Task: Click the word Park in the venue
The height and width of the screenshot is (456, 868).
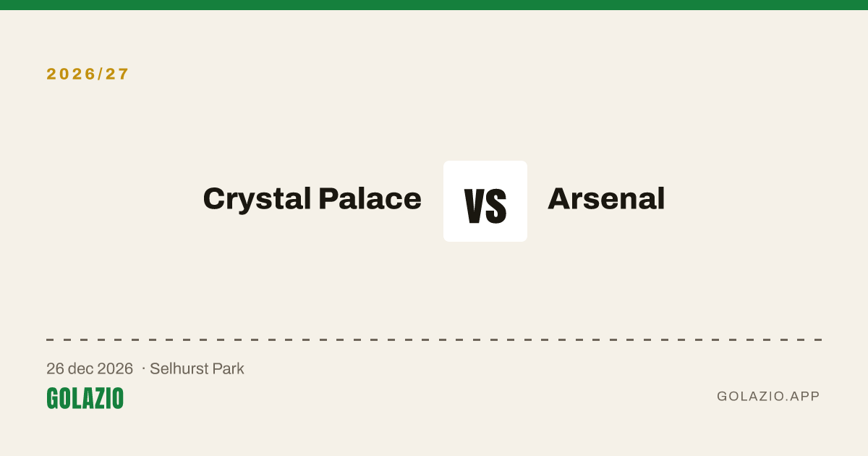Action: 230,368
